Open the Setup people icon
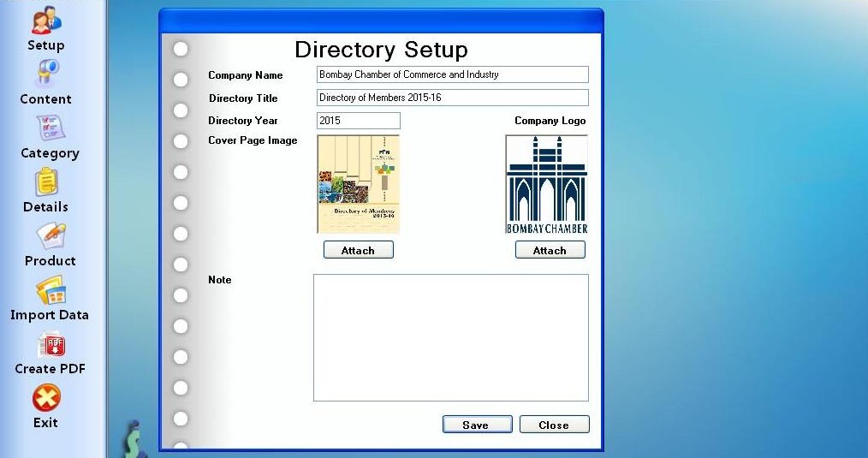 46,20
